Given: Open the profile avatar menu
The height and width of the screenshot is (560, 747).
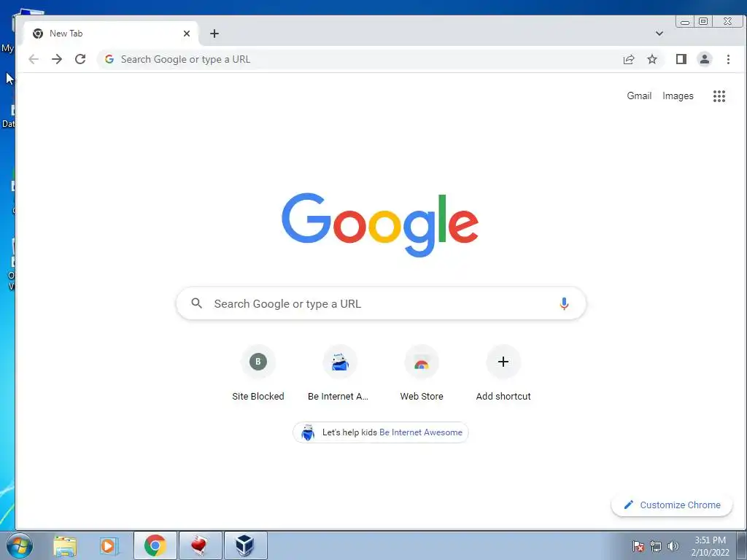Looking at the screenshot, I should pos(705,59).
